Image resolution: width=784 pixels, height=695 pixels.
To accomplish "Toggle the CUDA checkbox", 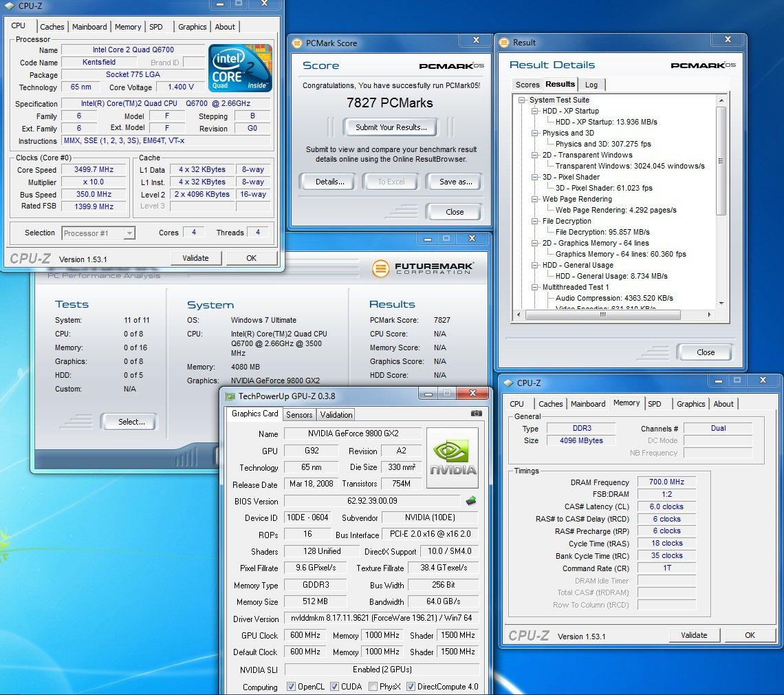I will tap(334, 687).
